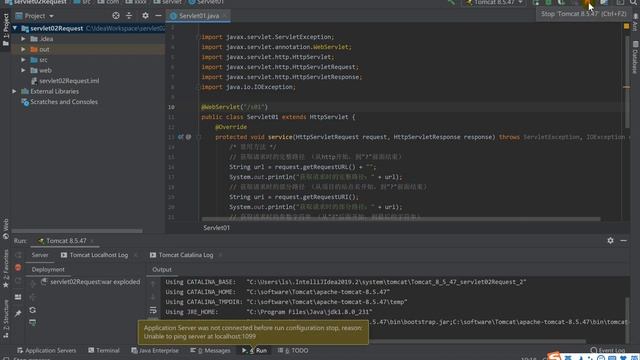Image resolution: width=640 pixels, height=360 pixels.
Task: Click the Project panel settings gear
Action: [x=145, y=16]
